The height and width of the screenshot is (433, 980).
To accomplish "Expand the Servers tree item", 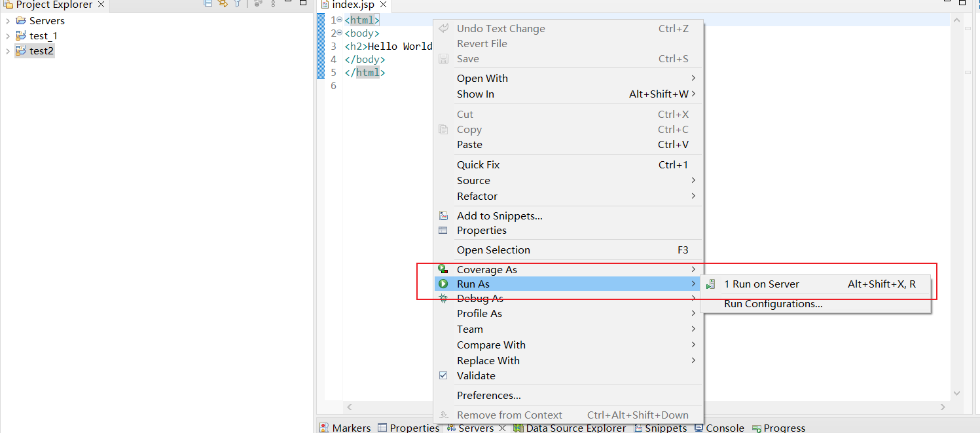I will [x=7, y=20].
